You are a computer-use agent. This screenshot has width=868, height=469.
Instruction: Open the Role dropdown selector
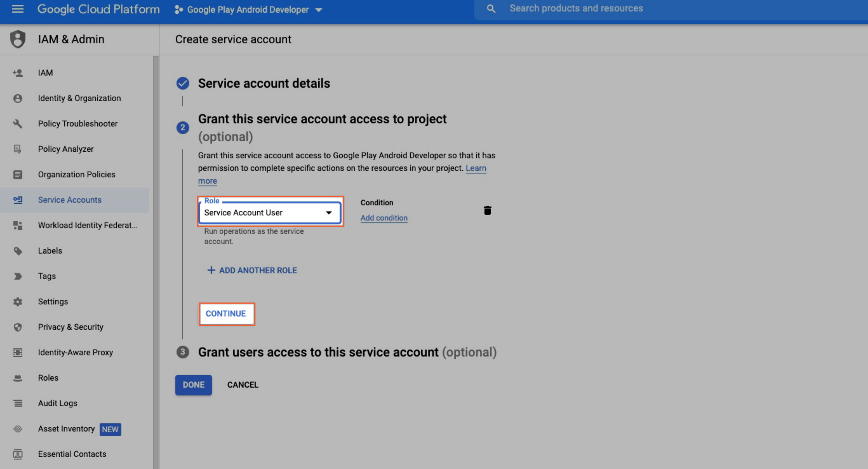(269, 213)
